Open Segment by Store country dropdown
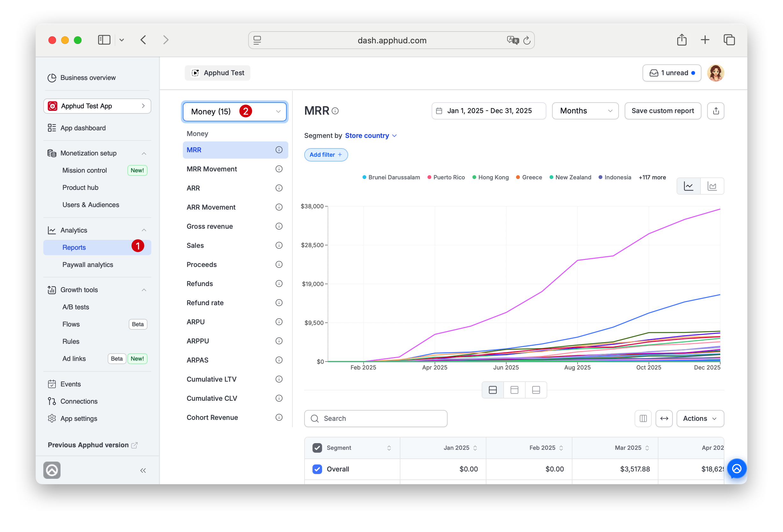783x532 pixels. click(371, 135)
